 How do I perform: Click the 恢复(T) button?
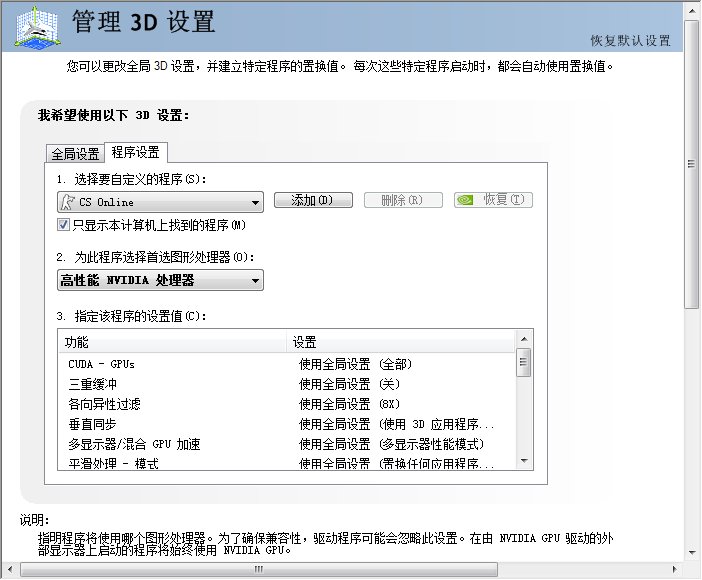point(493,200)
